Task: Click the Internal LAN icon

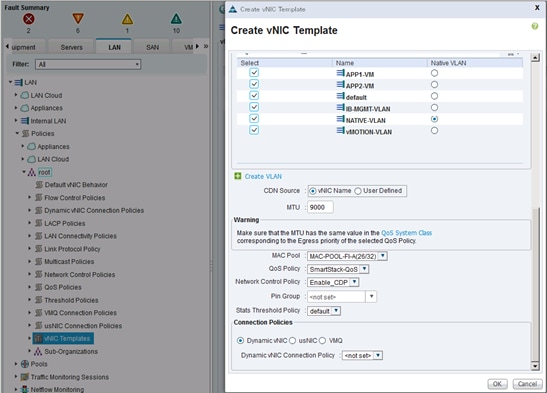Action: pos(25,121)
